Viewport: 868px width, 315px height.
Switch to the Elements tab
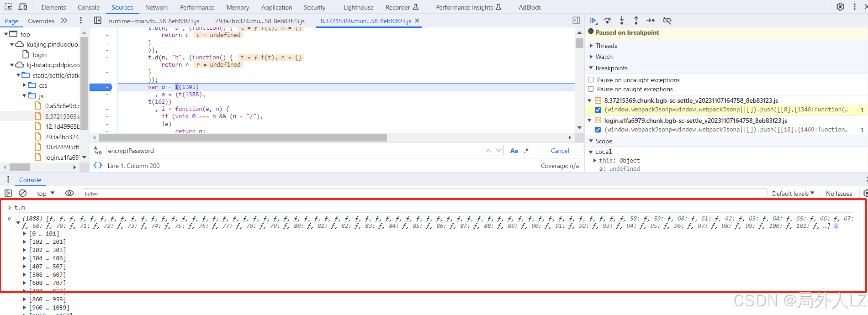[x=53, y=7]
